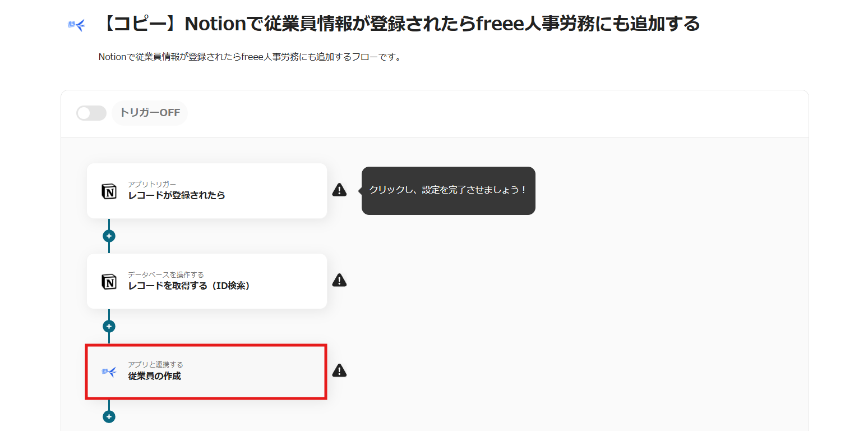
Task: Click the アプリトリガー label text
Action: (x=152, y=184)
